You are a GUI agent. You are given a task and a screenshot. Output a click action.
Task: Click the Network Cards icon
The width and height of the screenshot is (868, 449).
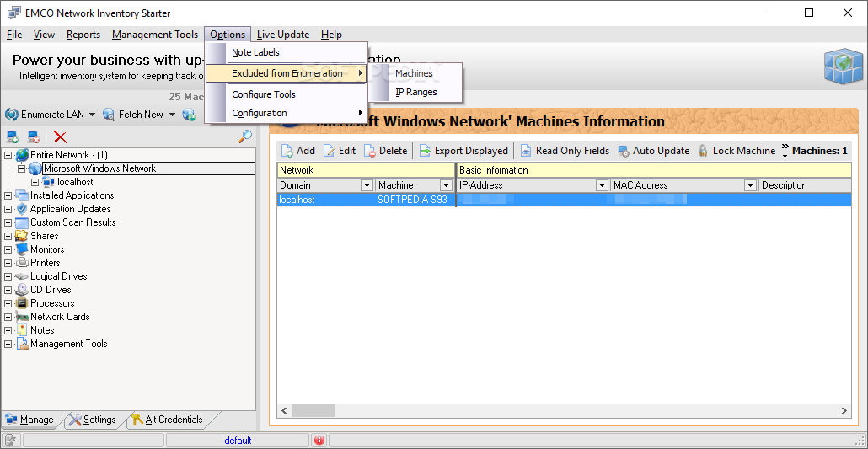click(22, 317)
